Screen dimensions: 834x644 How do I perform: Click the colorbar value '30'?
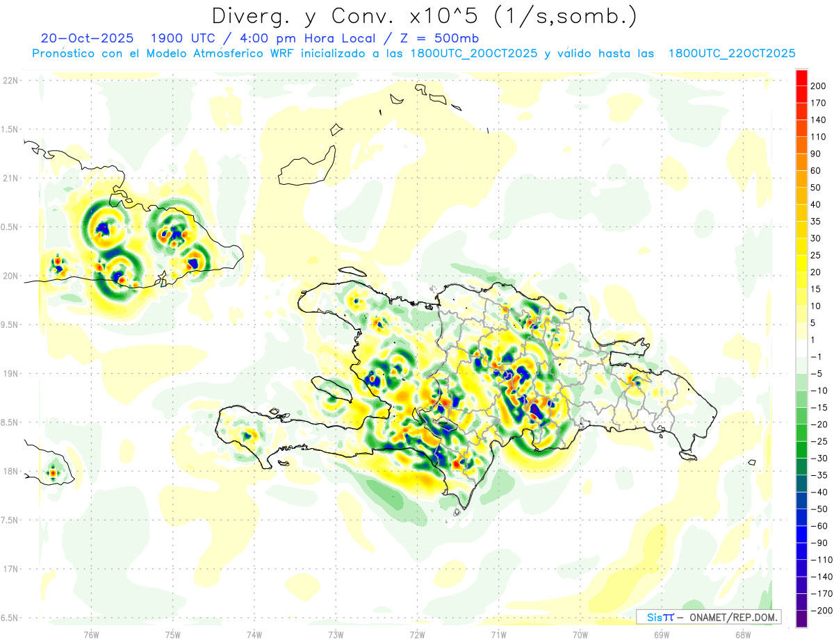817,238
